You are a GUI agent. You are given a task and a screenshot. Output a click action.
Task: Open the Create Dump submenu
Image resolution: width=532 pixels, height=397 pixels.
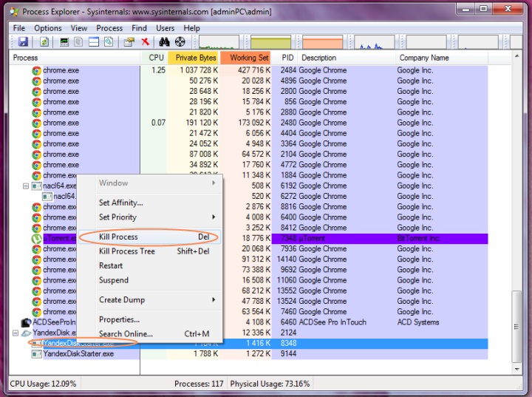click(x=150, y=300)
